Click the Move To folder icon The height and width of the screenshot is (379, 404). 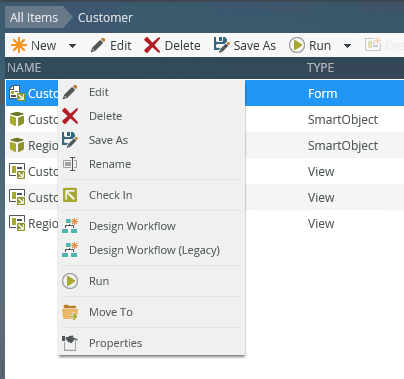[70, 312]
